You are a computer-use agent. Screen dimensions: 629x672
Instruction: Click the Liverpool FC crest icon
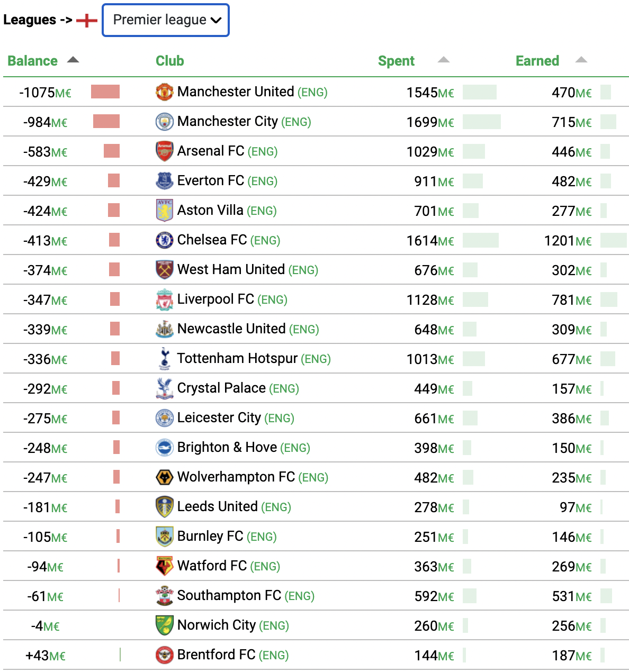pos(165,299)
